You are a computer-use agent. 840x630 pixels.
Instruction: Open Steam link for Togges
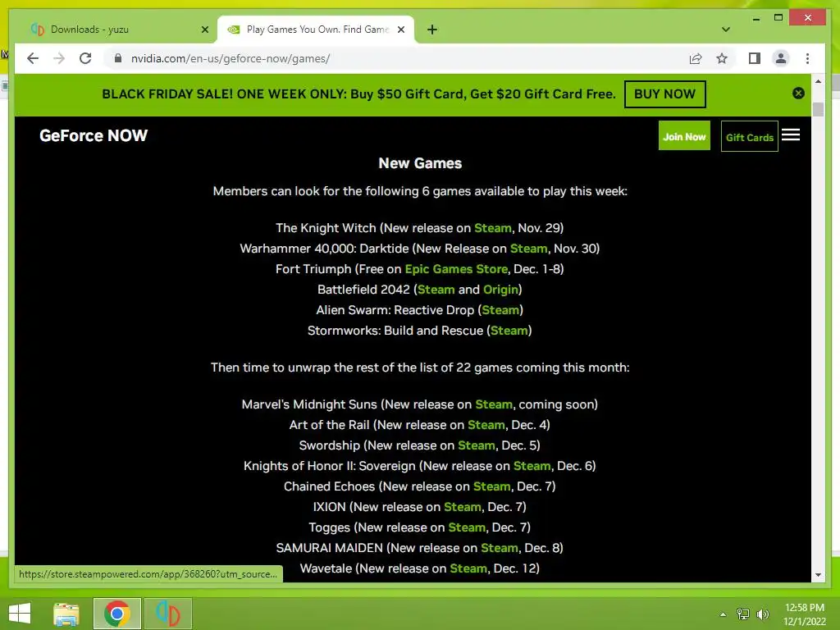[467, 527]
